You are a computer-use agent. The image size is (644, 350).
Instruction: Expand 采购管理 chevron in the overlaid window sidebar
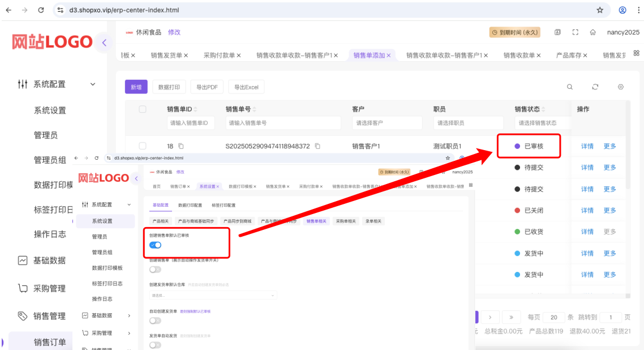point(129,333)
